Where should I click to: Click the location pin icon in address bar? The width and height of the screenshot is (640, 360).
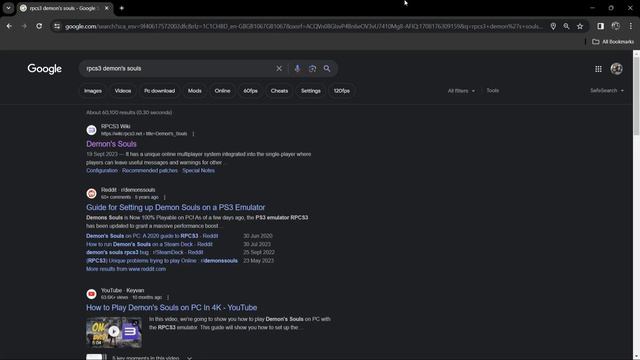coord(553,26)
